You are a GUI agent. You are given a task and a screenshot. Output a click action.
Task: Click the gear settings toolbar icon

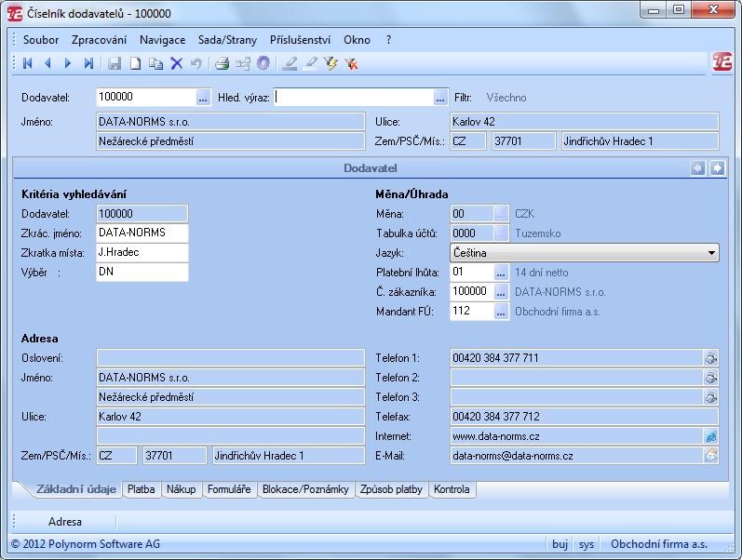pos(263,63)
